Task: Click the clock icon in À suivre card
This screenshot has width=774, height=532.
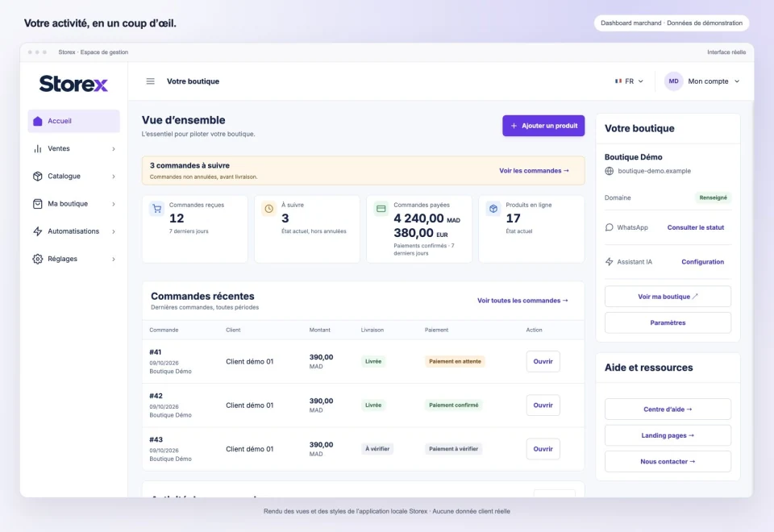Action: click(269, 209)
